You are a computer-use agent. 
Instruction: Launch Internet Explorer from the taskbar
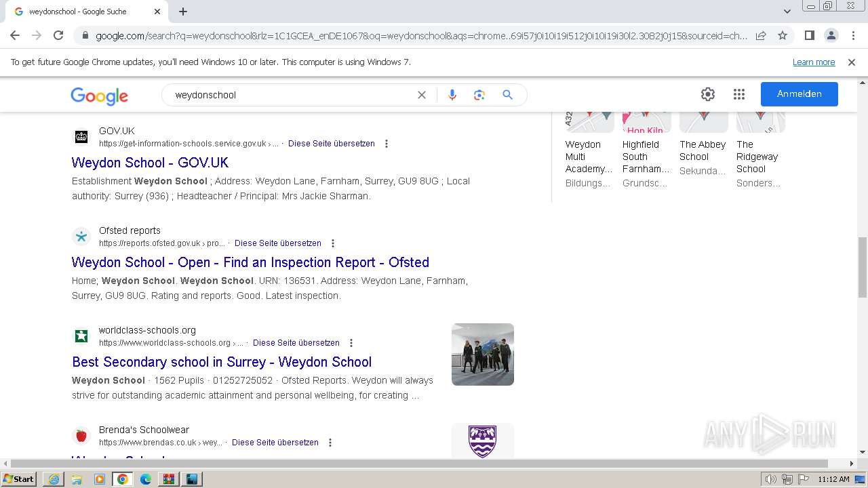click(54, 479)
